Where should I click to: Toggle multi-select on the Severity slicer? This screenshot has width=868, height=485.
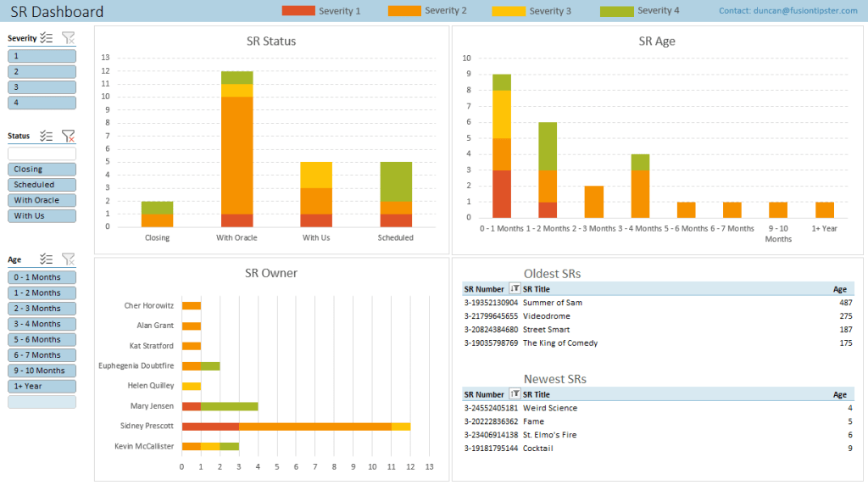tap(47, 38)
